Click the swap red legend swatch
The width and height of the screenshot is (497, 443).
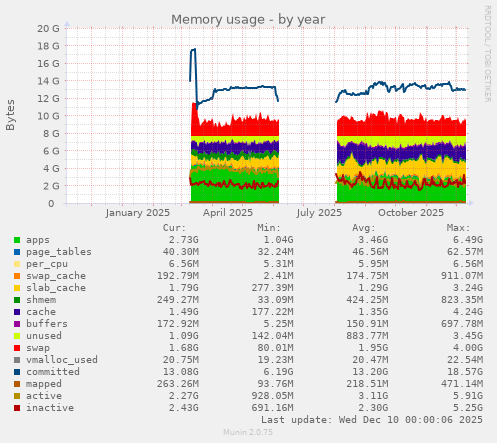click(x=17, y=348)
